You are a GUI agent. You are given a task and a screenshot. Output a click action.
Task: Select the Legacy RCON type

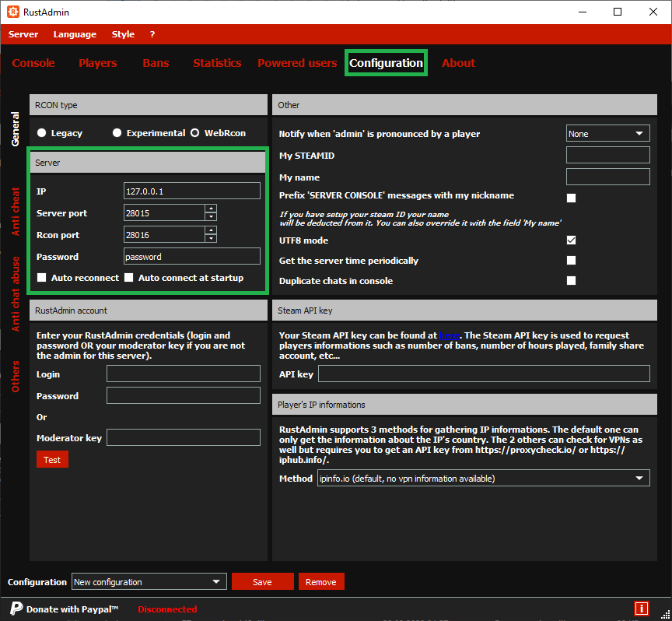click(41, 133)
